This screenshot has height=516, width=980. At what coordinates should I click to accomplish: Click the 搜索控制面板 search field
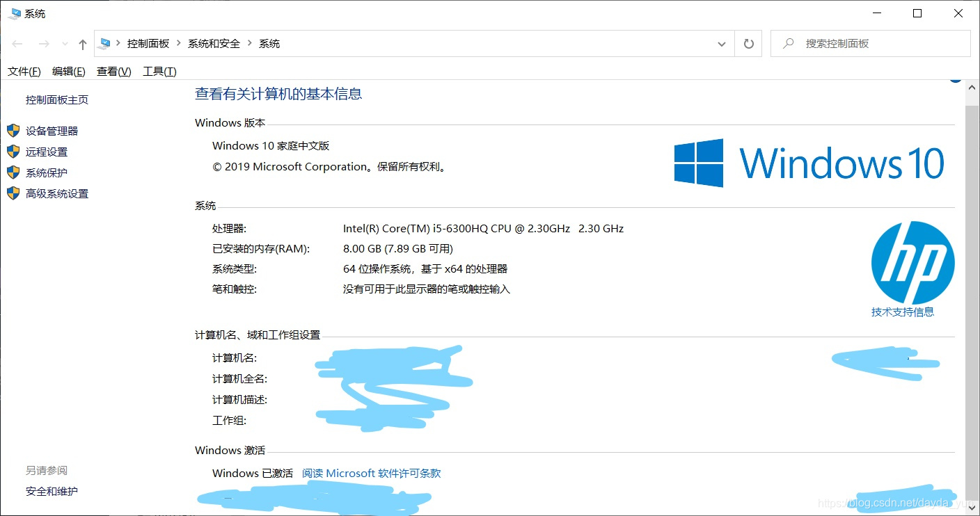click(x=871, y=43)
